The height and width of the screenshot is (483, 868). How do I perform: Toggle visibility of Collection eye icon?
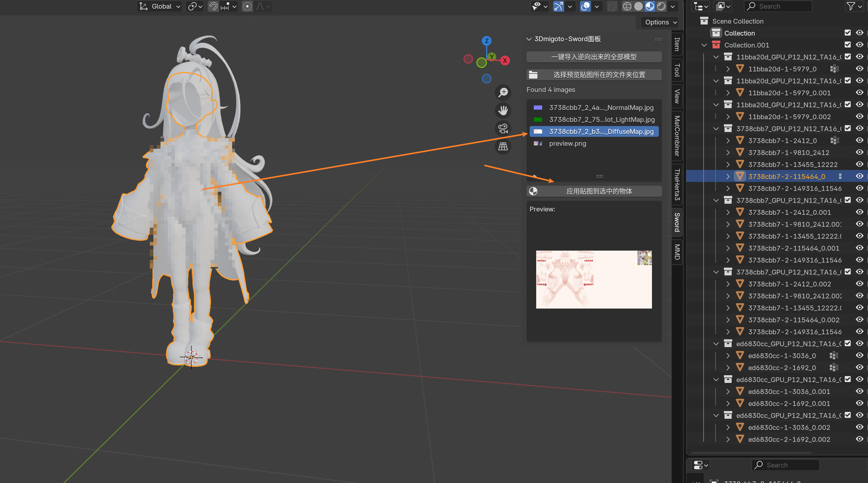point(860,33)
